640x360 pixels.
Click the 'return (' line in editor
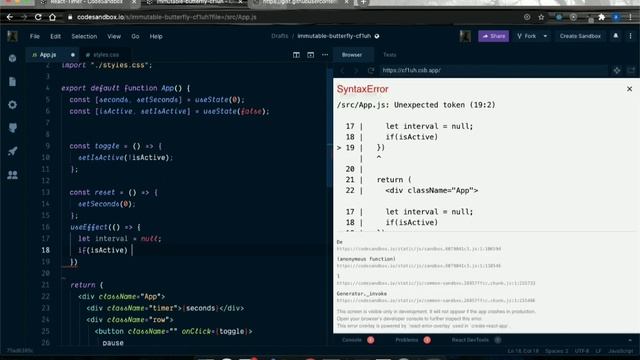coord(87,285)
